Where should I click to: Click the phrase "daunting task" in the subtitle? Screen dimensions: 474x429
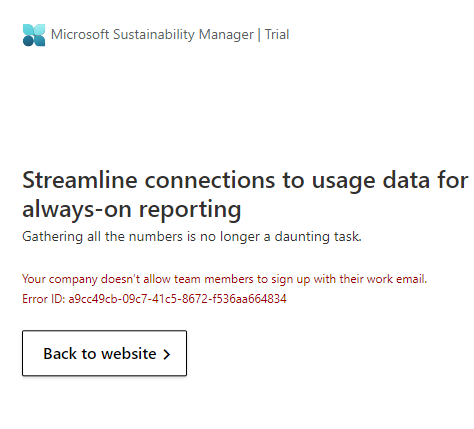coord(318,237)
